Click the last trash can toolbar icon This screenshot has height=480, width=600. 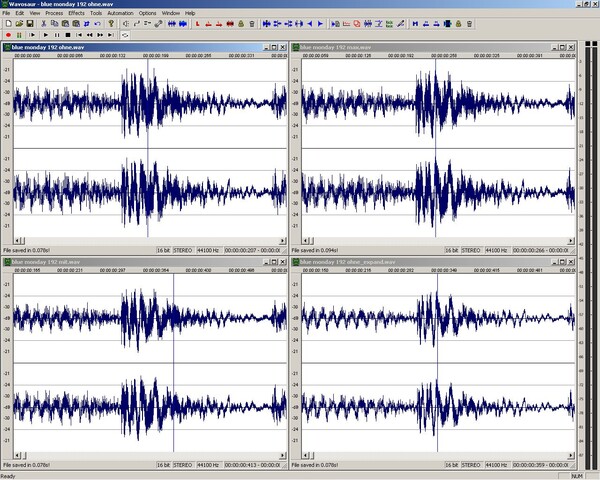click(470, 24)
